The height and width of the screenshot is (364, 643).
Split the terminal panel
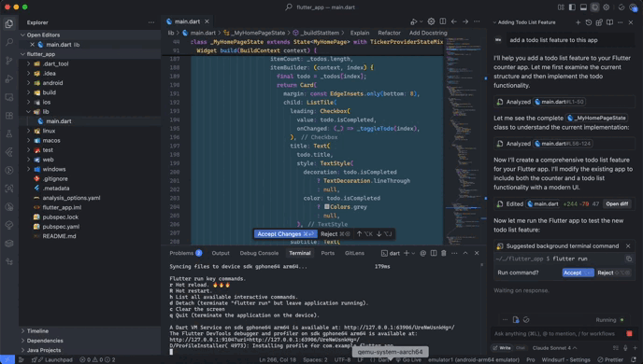(x=434, y=253)
